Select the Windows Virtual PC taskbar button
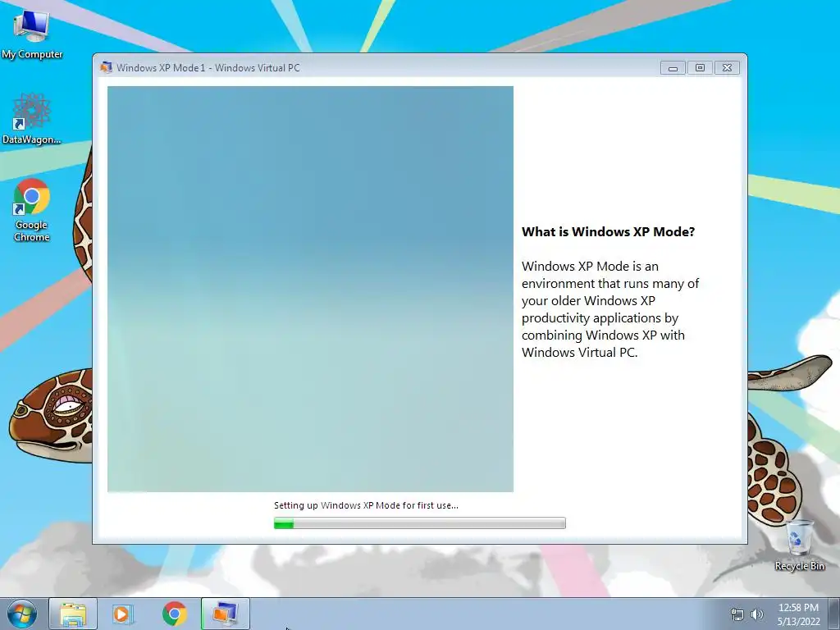Image resolution: width=840 pixels, height=630 pixels. (225, 614)
